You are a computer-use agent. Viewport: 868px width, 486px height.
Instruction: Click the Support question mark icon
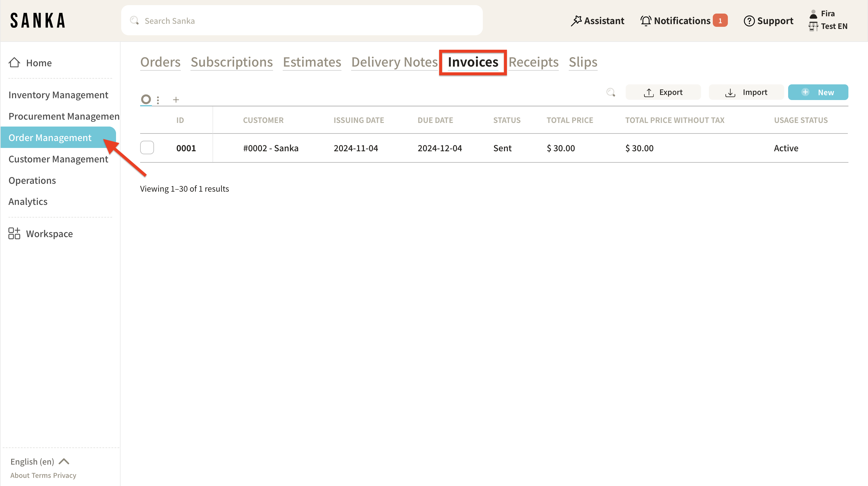749,21
